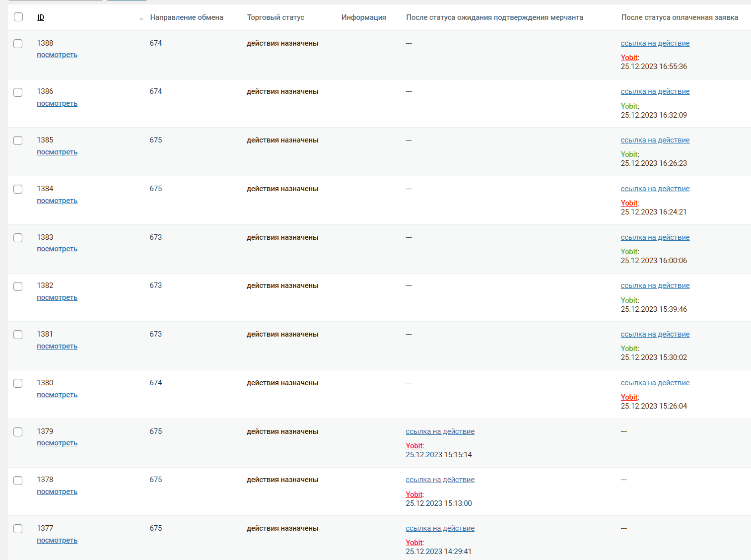Select the checkbox for order 1383

18,238
